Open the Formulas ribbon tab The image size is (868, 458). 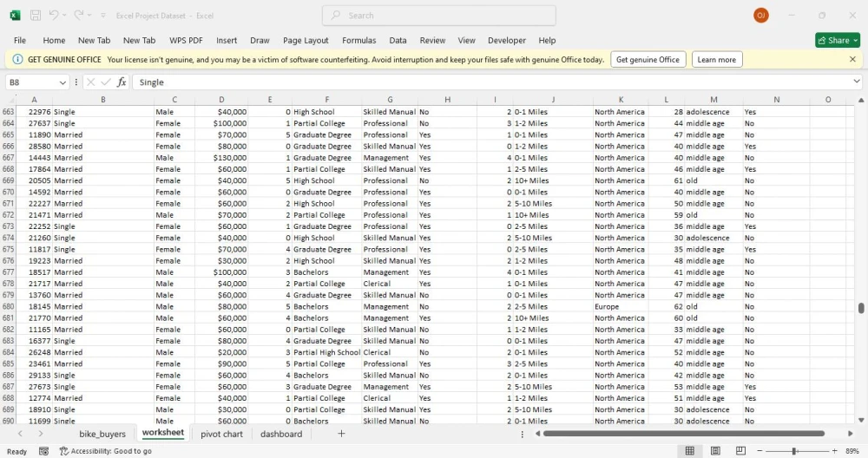point(358,40)
